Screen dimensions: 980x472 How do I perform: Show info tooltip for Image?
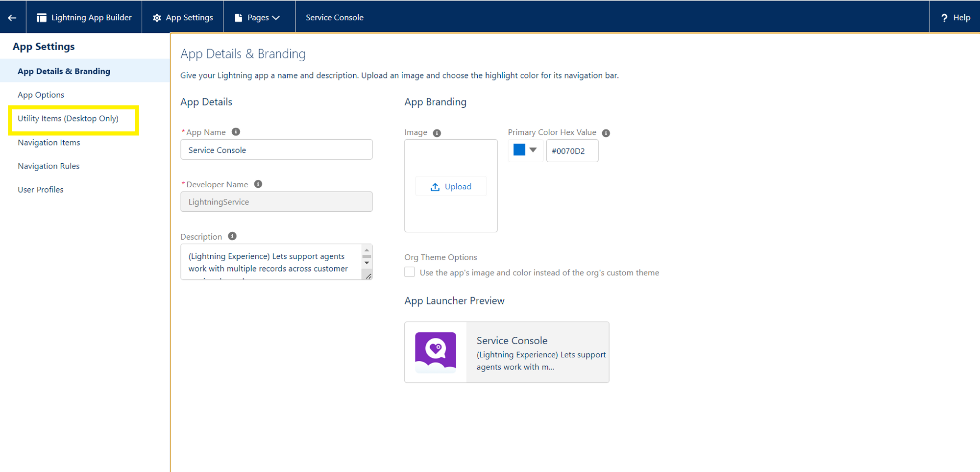pyautogui.click(x=437, y=133)
